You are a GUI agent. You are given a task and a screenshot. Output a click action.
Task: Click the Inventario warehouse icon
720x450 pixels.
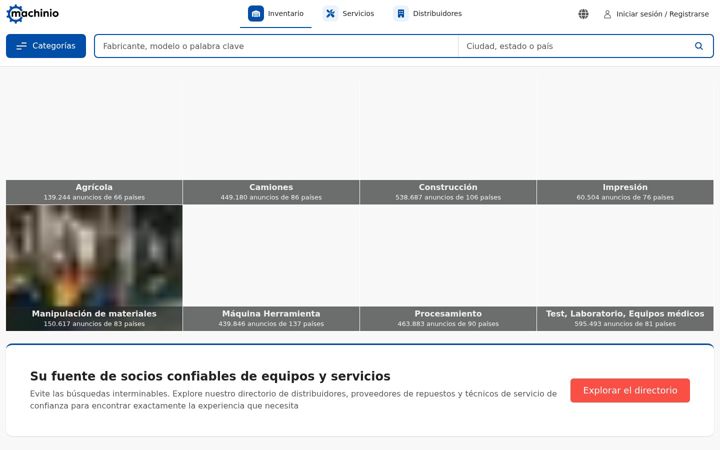(256, 14)
